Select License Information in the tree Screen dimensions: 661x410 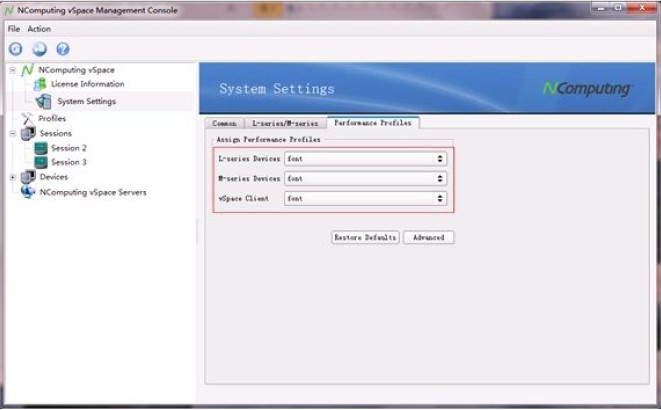[x=88, y=84]
